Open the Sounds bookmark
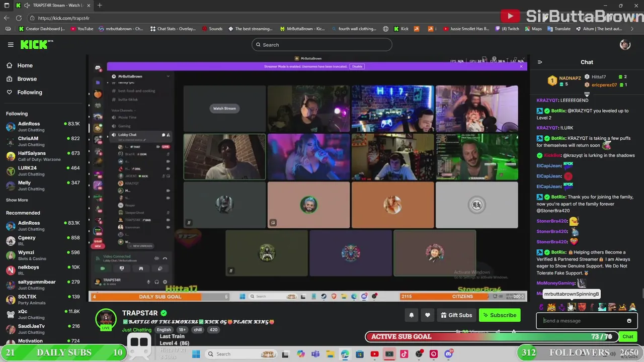Screen dimensions: 644x362 click(212, 29)
